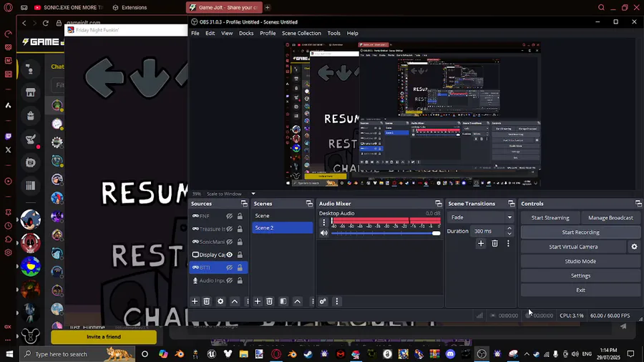Move source up arrow in Sources
The height and width of the screenshot is (362, 644).
coord(235,302)
